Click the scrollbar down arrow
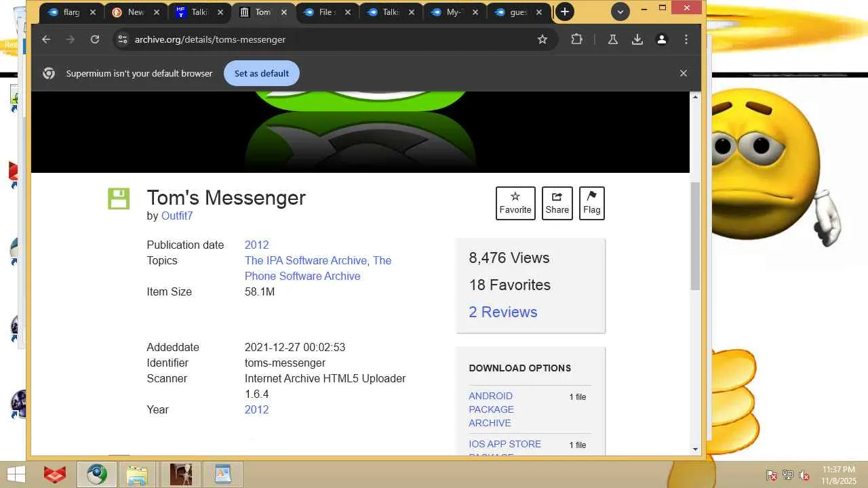Viewport: 868px width, 488px height. tap(695, 449)
